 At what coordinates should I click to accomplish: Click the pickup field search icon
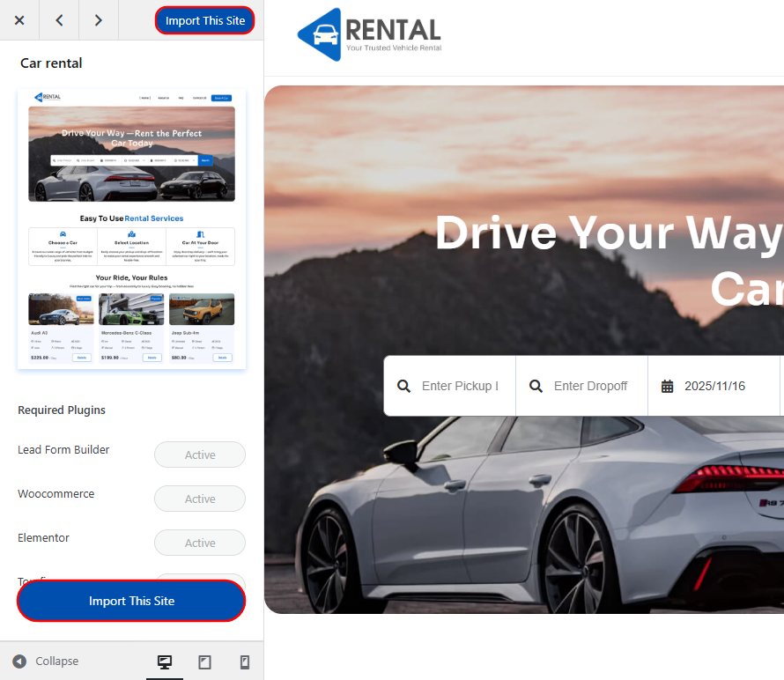(403, 386)
